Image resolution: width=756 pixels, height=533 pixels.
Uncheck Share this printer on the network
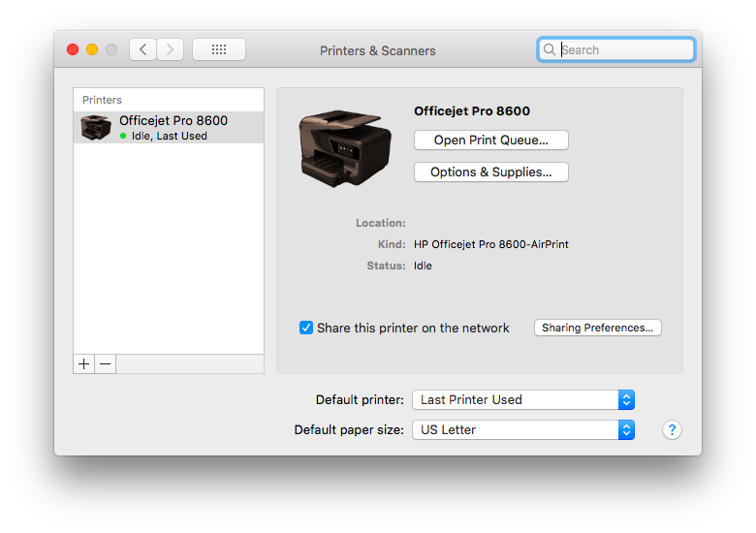(306, 328)
